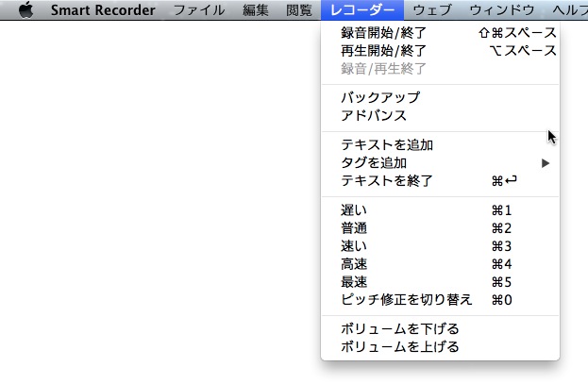Screen dimensions: 588x384
Task: Open the Smart Recorder application menu
Action: click(103, 10)
